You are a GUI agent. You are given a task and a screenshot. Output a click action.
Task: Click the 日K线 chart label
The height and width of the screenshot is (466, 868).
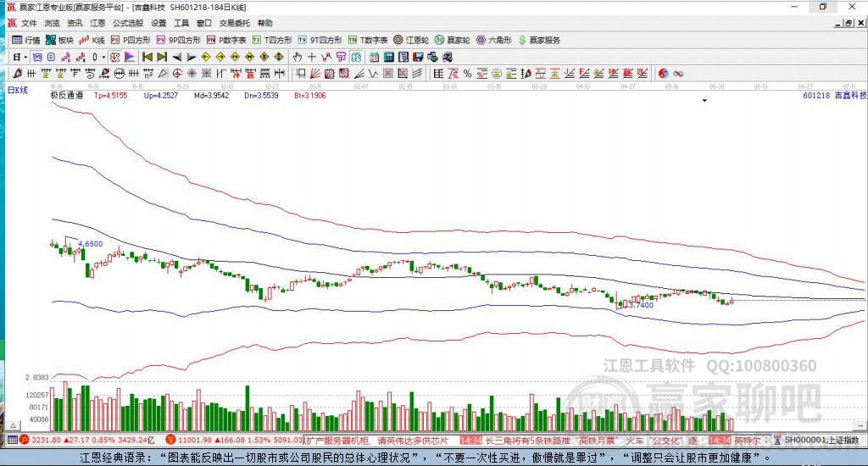pyautogui.click(x=17, y=90)
